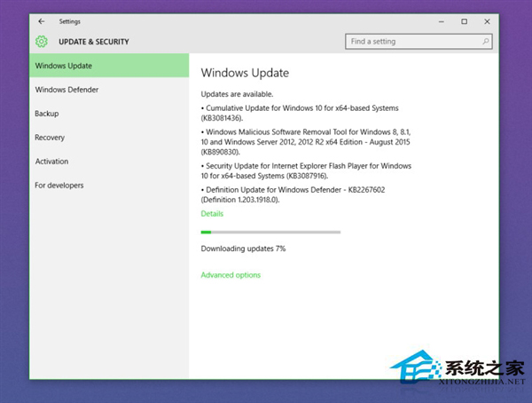Open the Activation section

109,162
